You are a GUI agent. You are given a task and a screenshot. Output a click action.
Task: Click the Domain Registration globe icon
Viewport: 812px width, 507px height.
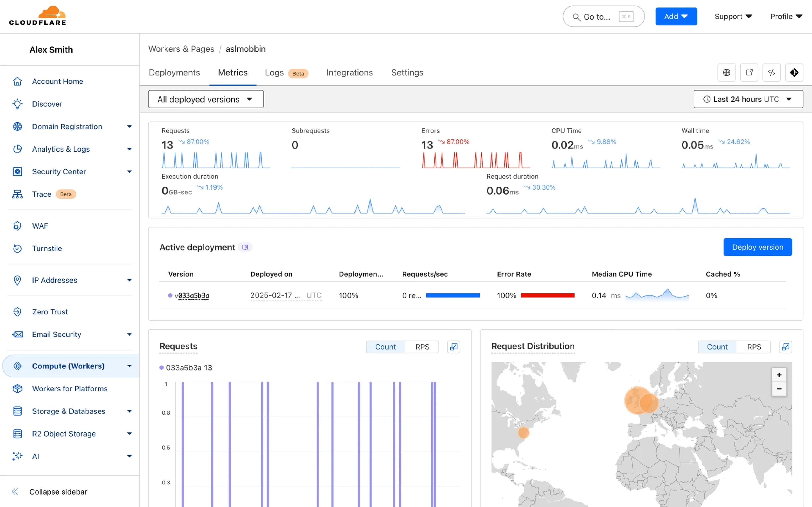pos(17,126)
